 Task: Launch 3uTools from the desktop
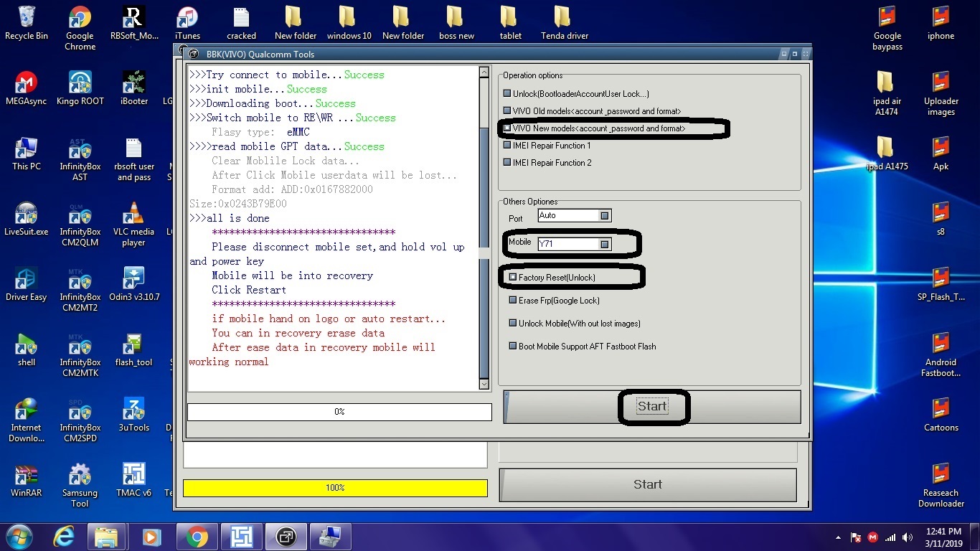[x=134, y=415]
